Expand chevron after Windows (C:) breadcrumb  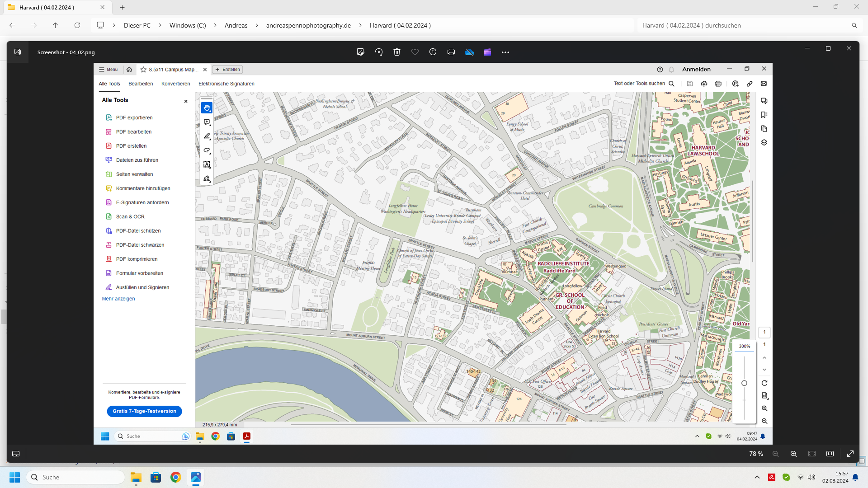point(215,25)
